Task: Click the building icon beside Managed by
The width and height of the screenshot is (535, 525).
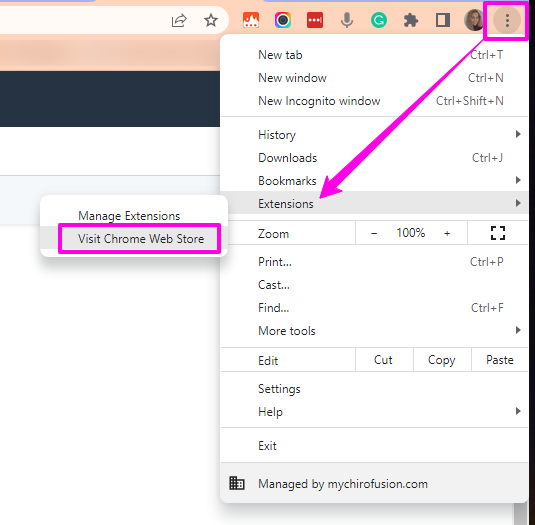Action: coord(237,483)
